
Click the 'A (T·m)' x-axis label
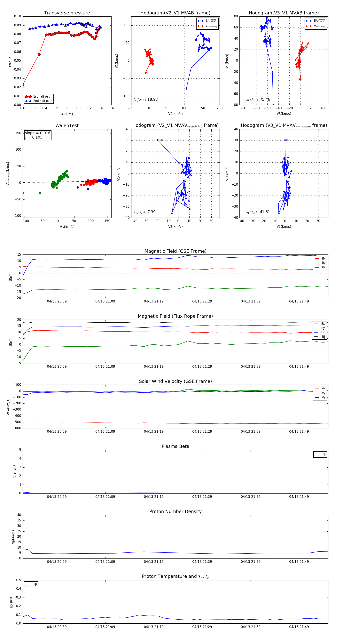click(67, 114)
